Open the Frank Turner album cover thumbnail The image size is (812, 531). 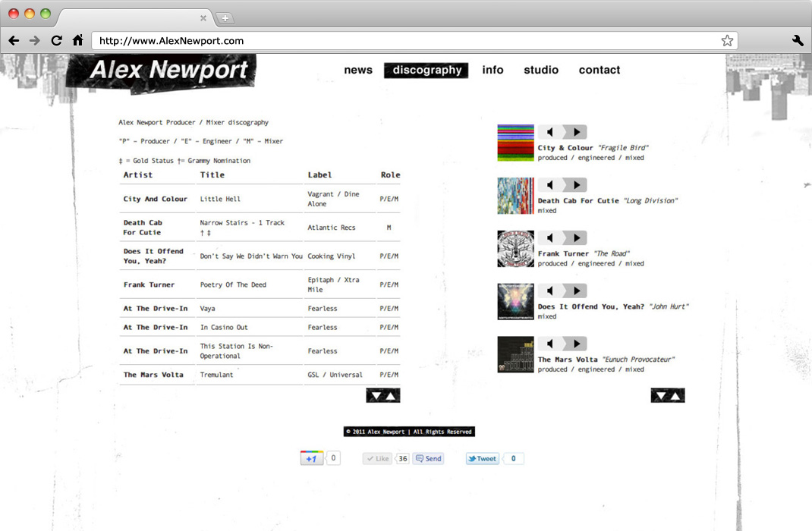click(x=516, y=249)
